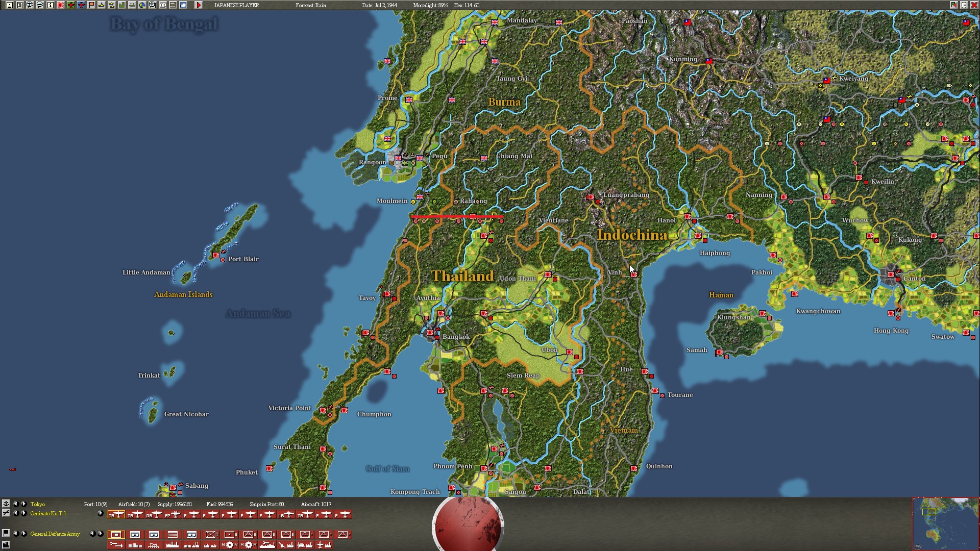Screen dimensions: 980x551
Task: Open General Defence Army unit name
Action: [x=55, y=534]
